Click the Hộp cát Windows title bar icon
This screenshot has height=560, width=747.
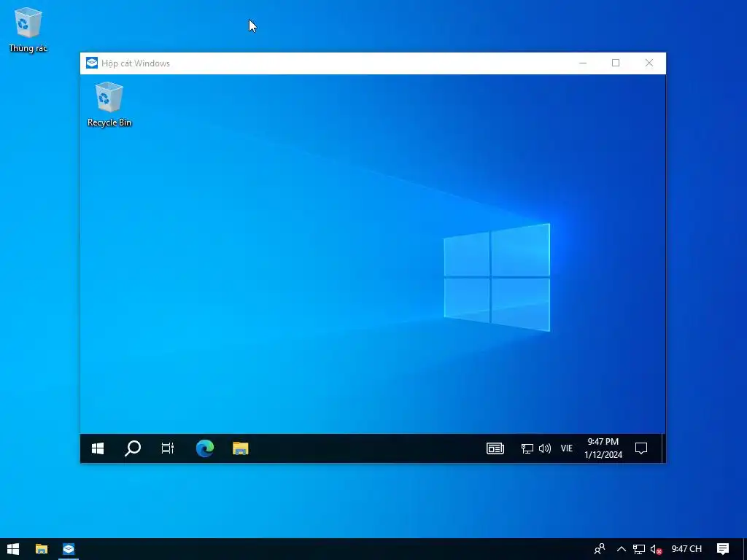[91, 63]
